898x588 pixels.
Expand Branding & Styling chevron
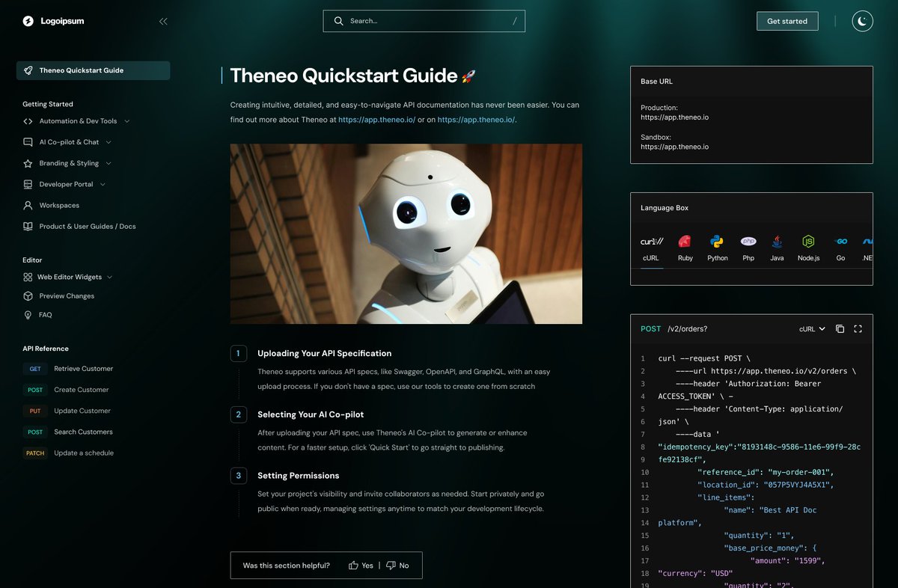tap(109, 163)
